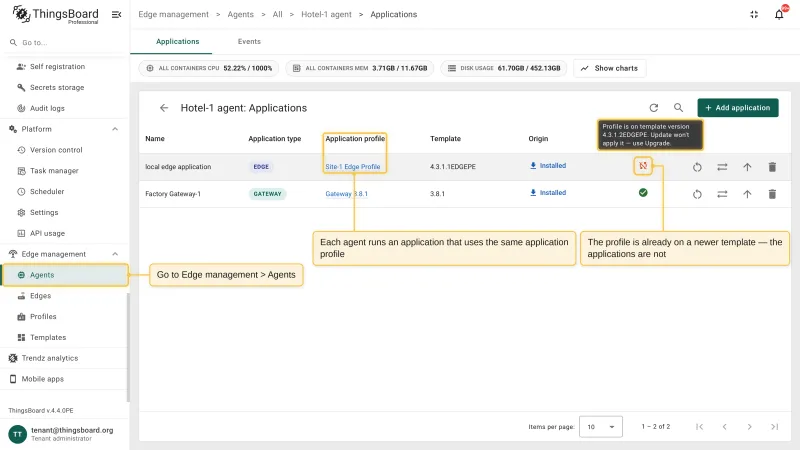Open search in applications table
Image resolution: width=800 pixels, height=450 pixels.
pos(678,108)
